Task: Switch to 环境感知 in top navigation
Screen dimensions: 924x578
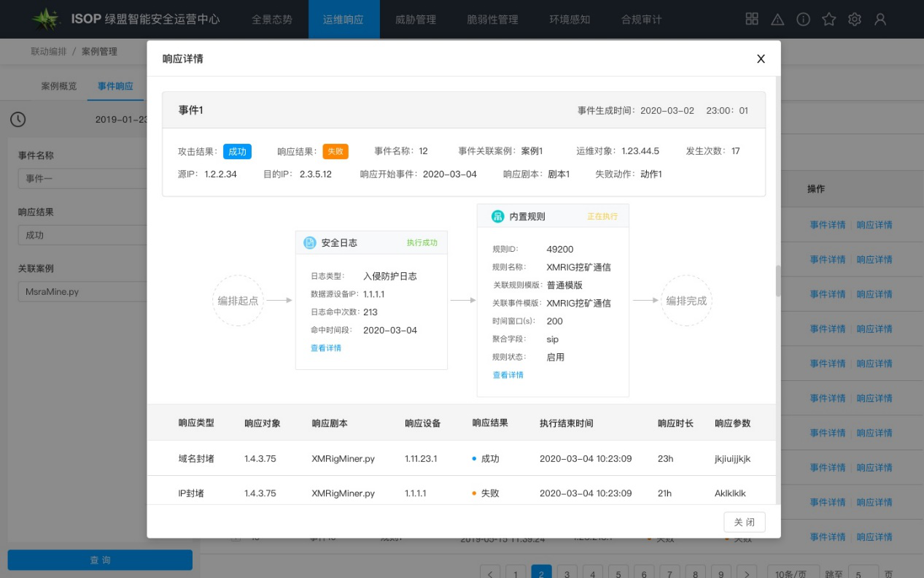Action: 570,20
